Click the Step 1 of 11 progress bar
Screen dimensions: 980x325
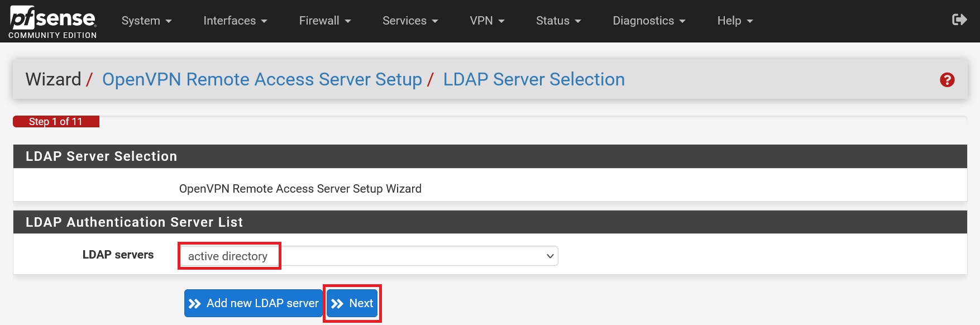click(x=56, y=121)
